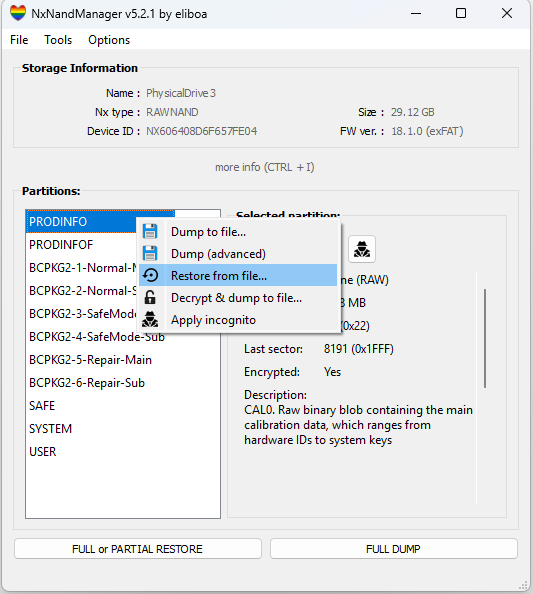Click the incognito button in Selected partition panel
The image size is (533, 594).
click(362, 249)
